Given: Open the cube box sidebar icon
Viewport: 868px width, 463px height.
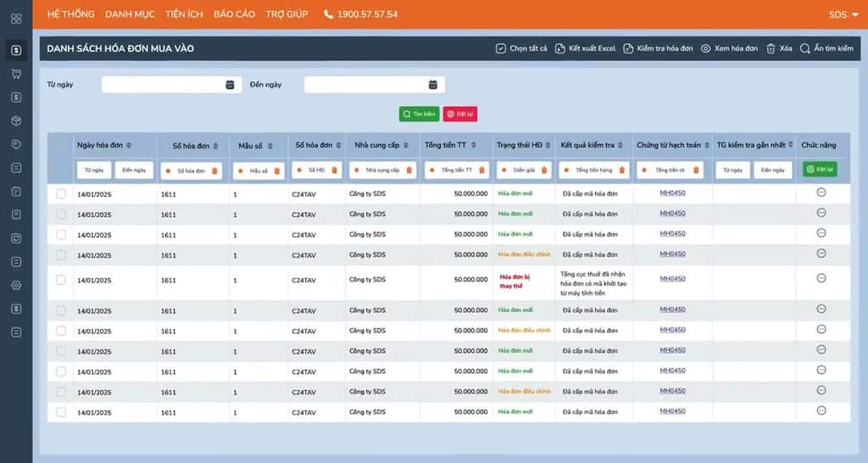Looking at the screenshot, I should pos(16,120).
